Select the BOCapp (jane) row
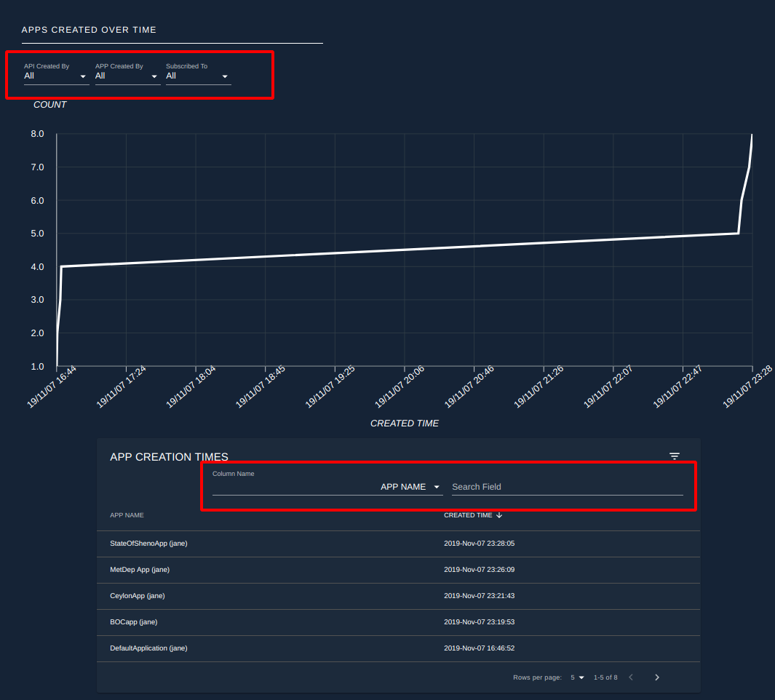The image size is (775, 700). [398, 622]
